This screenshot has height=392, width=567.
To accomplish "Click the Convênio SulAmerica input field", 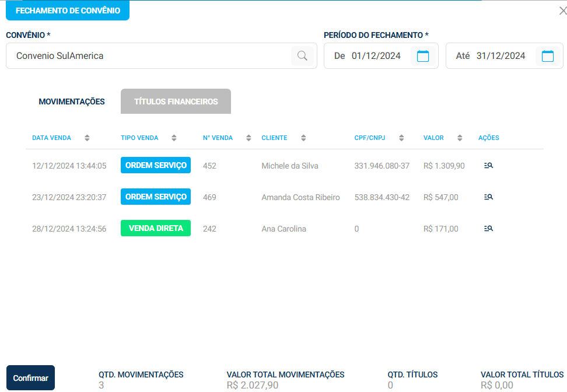I will click(x=149, y=56).
